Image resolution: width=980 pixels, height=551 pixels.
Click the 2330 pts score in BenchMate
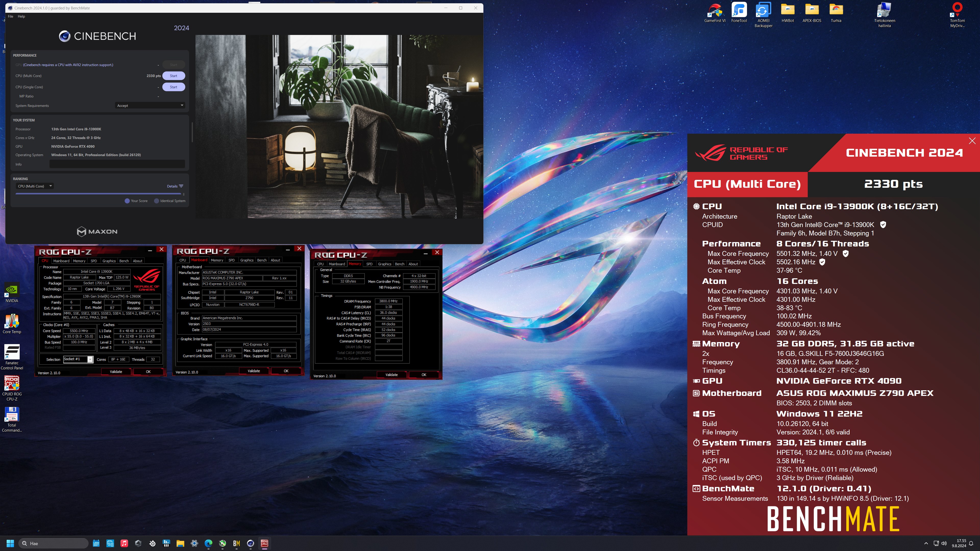[x=893, y=184]
